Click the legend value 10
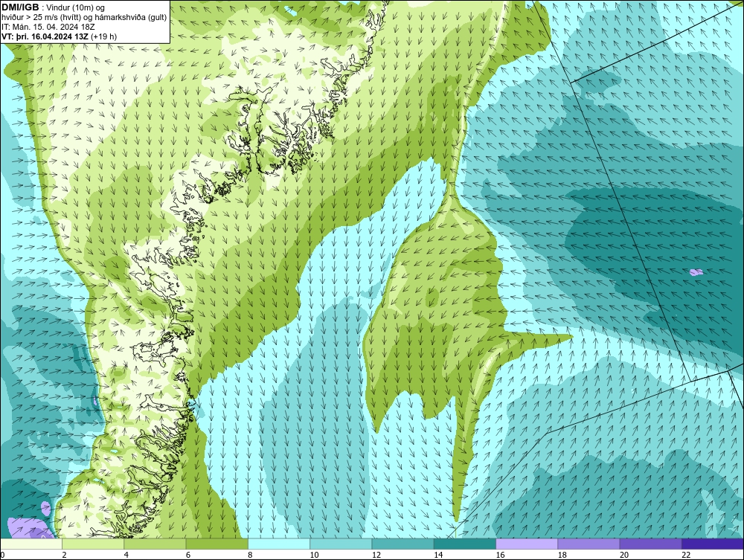 pos(315,556)
